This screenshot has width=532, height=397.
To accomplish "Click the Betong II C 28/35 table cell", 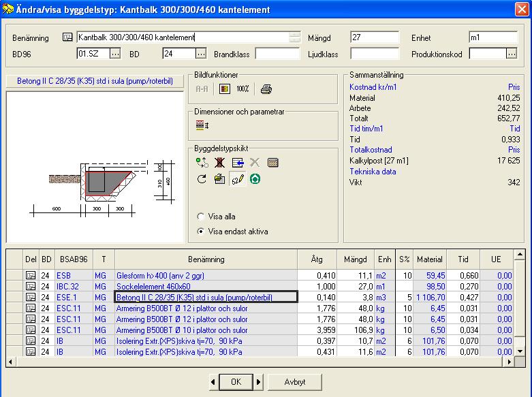I will [206, 298].
